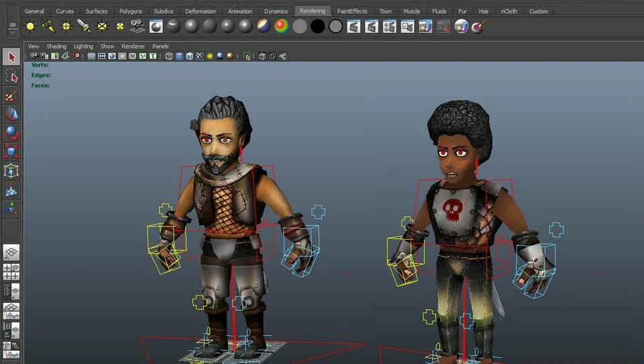Image resolution: width=644 pixels, height=364 pixels.
Task: Open the panel Shading menu
Action: click(x=56, y=46)
